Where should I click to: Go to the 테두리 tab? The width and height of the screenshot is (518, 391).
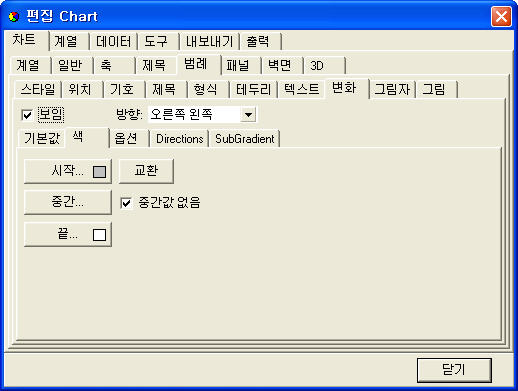253,89
